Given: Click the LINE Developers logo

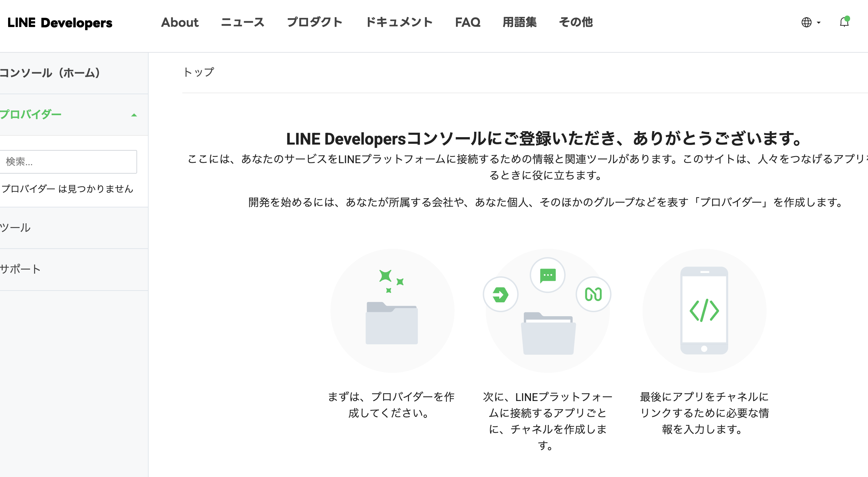Looking at the screenshot, I should tap(60, 23).
